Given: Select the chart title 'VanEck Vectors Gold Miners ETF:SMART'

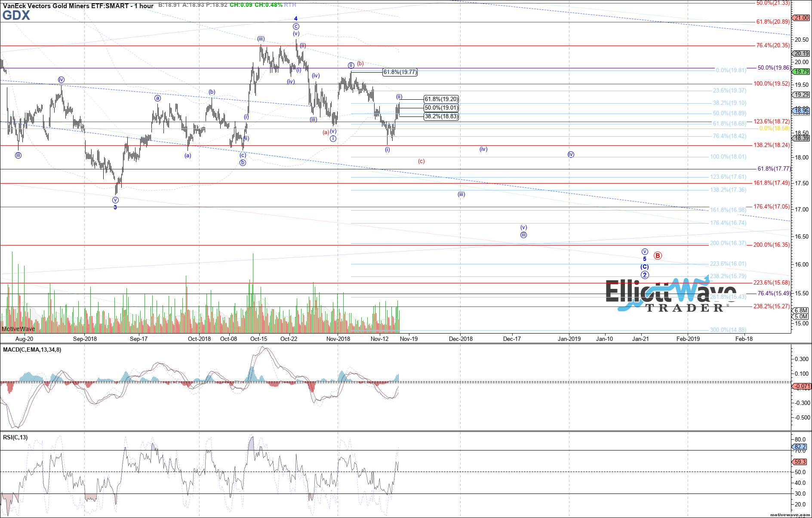Looking at the screenshot, I should 66,6.
